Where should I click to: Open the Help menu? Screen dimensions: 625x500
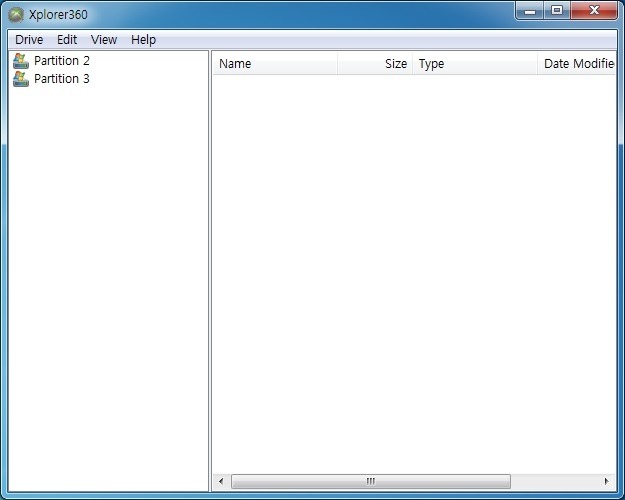(143, 39)
